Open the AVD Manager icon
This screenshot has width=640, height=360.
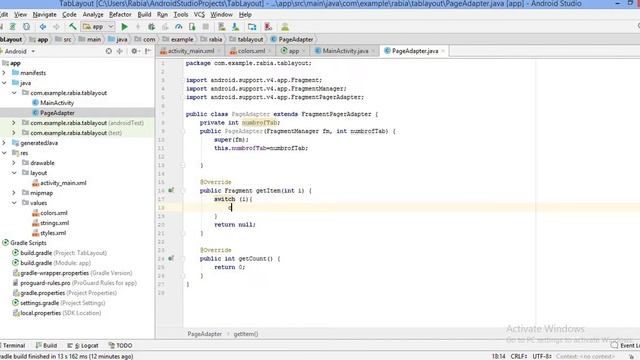[x=222, y=27]
